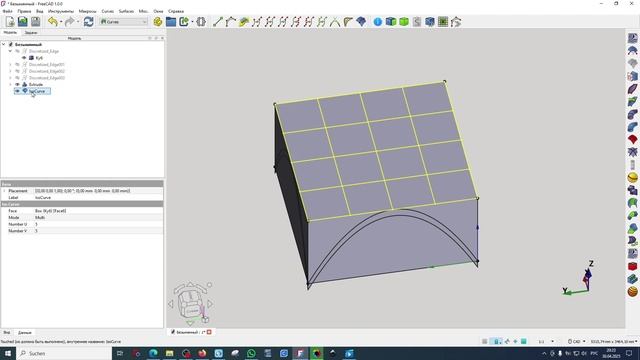Switch to the Данные property tab
The width and height of the screenshot is (640, 360).
point(24,333)
